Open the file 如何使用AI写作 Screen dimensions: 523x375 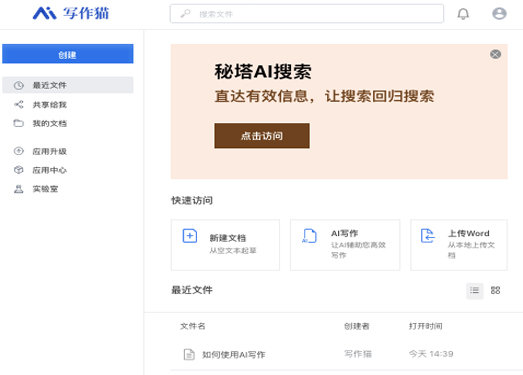pyautogui.click(x=233, y=355)
